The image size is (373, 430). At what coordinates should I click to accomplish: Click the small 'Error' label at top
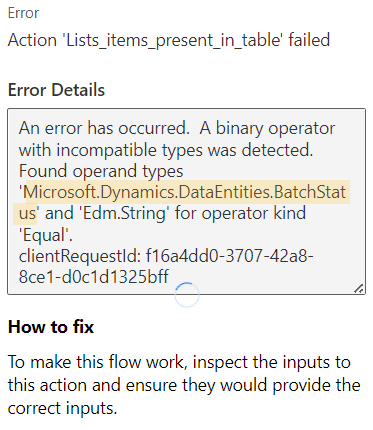point(23,13)
